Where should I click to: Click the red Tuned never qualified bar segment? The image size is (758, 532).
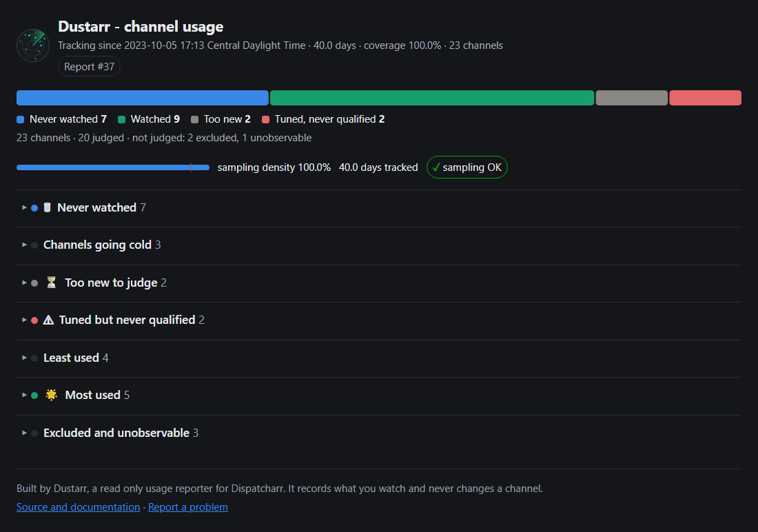point(706,98)
